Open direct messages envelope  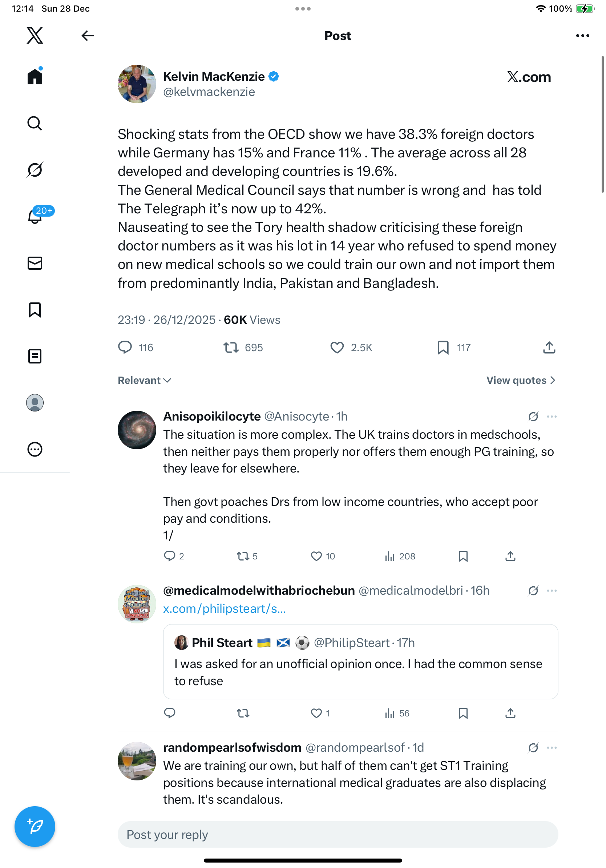tap(35, 263)
